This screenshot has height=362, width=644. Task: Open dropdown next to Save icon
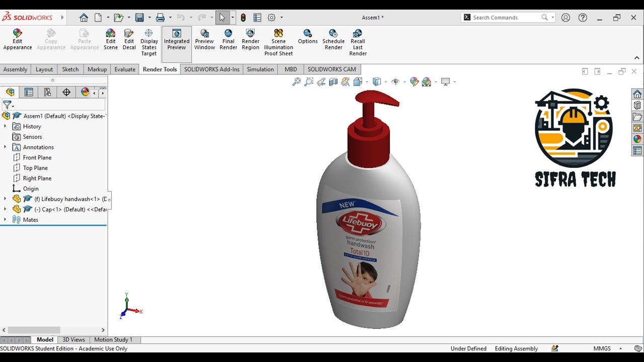pyautogui.click(x=149, y=18)
